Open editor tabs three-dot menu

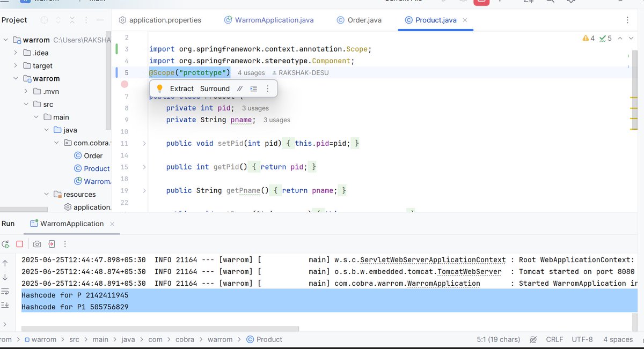(628, 20)
